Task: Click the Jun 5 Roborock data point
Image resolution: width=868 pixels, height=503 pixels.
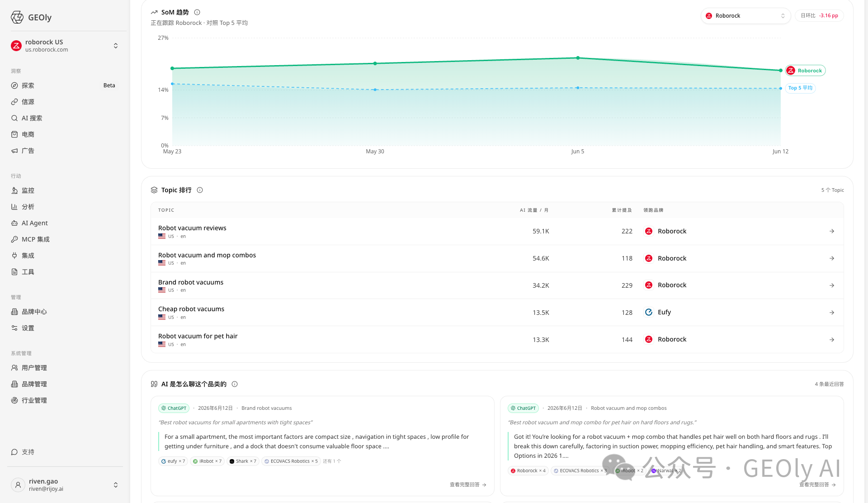Action: 578,58
